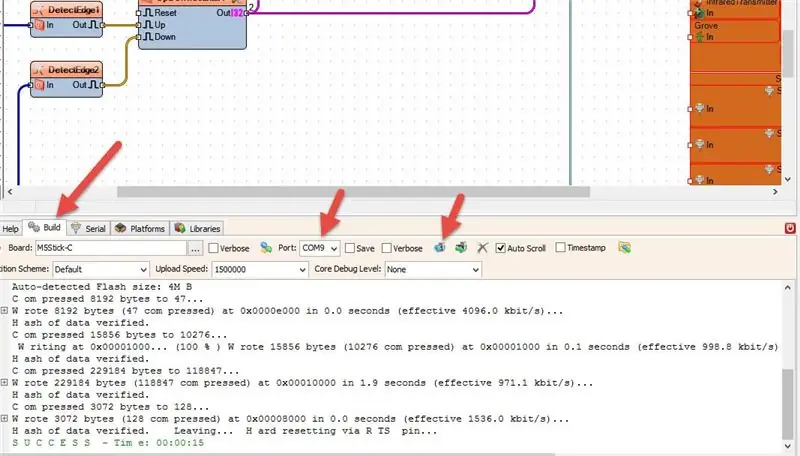
Task: Open the Platforms tab
Action: [x=140, y=229]
